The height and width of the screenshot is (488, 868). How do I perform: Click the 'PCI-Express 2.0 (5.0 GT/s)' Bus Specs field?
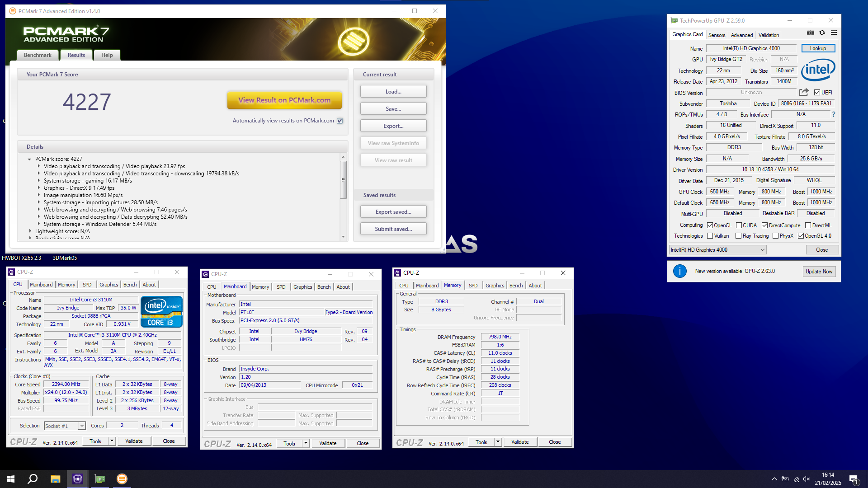306,321
